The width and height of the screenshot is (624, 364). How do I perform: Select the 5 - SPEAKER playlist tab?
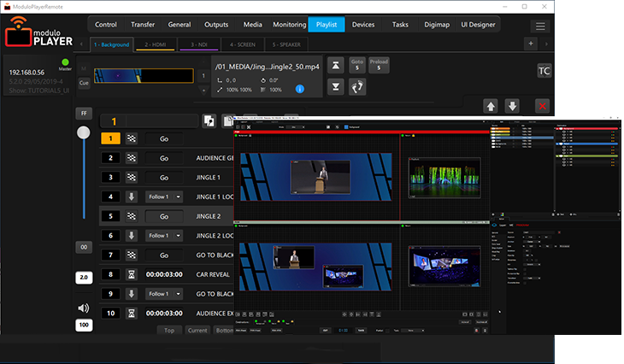286,44
